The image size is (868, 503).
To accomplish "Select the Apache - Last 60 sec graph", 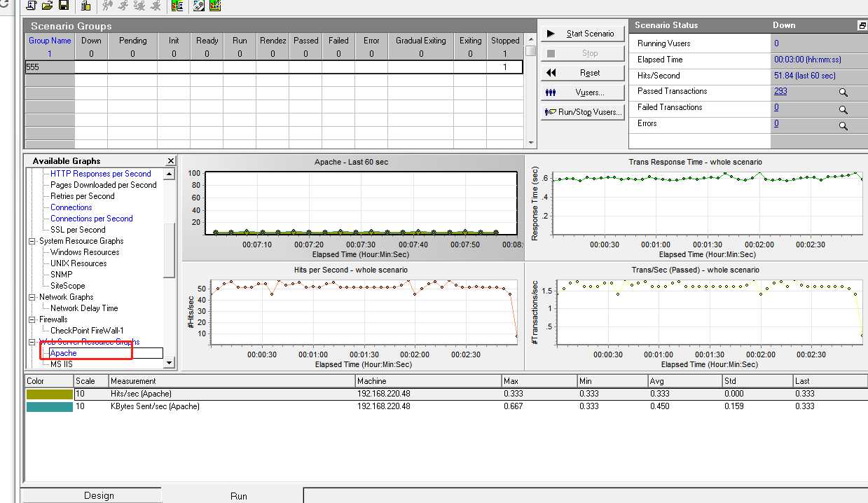I will (x=352, y=207).
